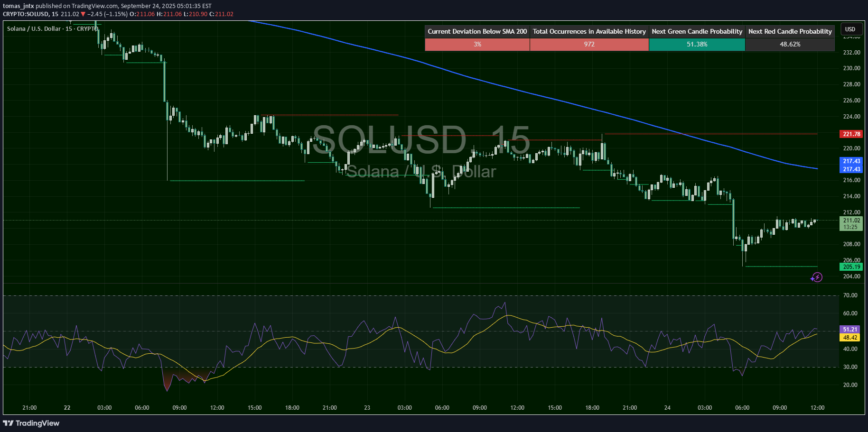Click the yellow 48.42 RSI average label
This screenshot has width=868, height=432.
coord(850,338)
